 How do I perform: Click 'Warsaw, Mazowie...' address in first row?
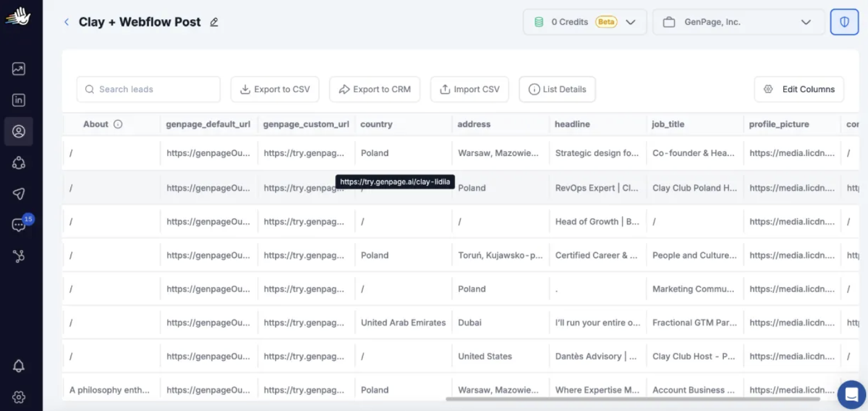(498, 153)
